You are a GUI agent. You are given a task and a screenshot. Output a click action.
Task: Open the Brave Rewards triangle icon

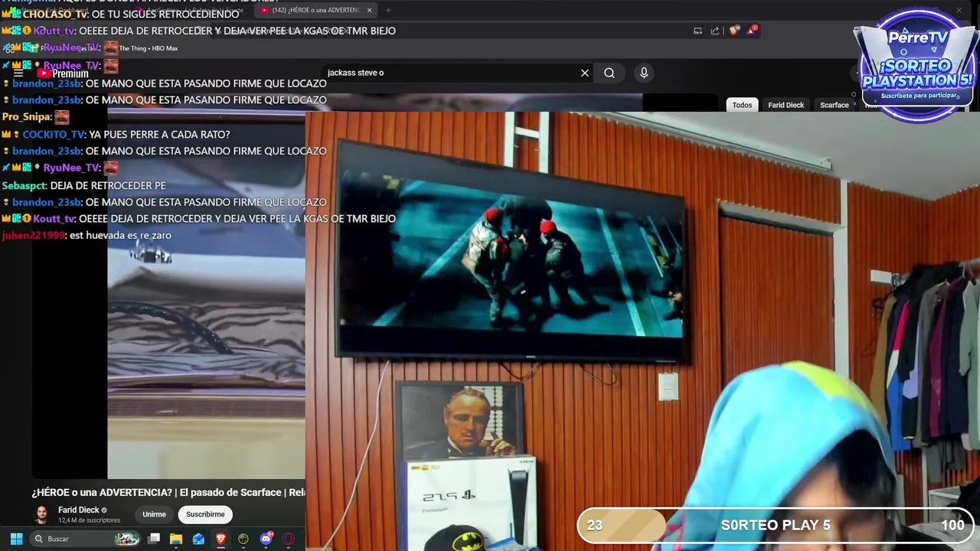[753, 31]
